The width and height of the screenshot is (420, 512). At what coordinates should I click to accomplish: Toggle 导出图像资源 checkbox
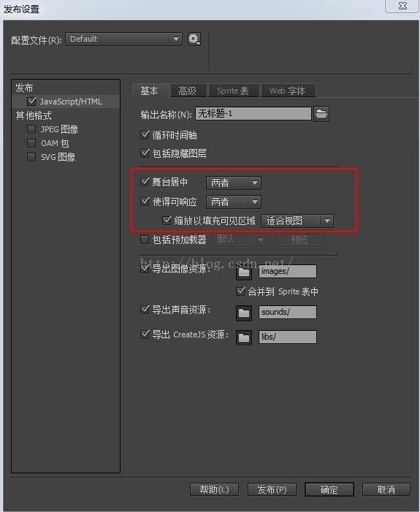coord(145,269)
